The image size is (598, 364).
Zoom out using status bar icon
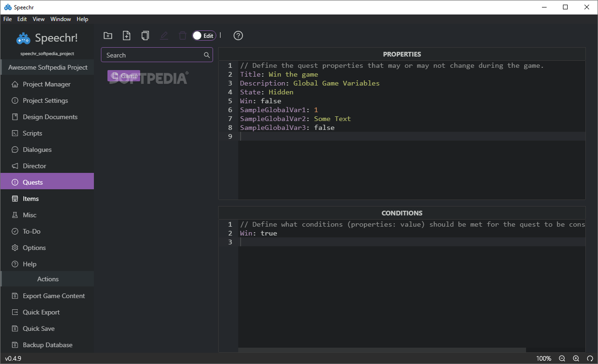(x=562, y=358)
